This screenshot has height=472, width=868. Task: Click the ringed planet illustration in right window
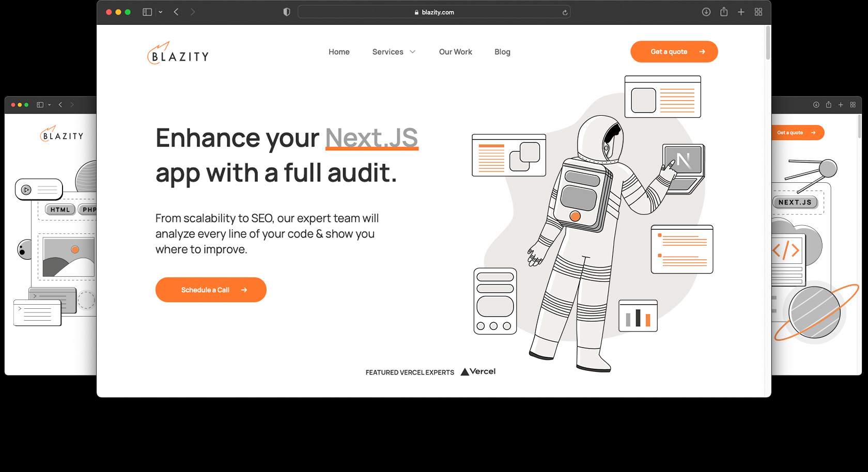point(815,312)
